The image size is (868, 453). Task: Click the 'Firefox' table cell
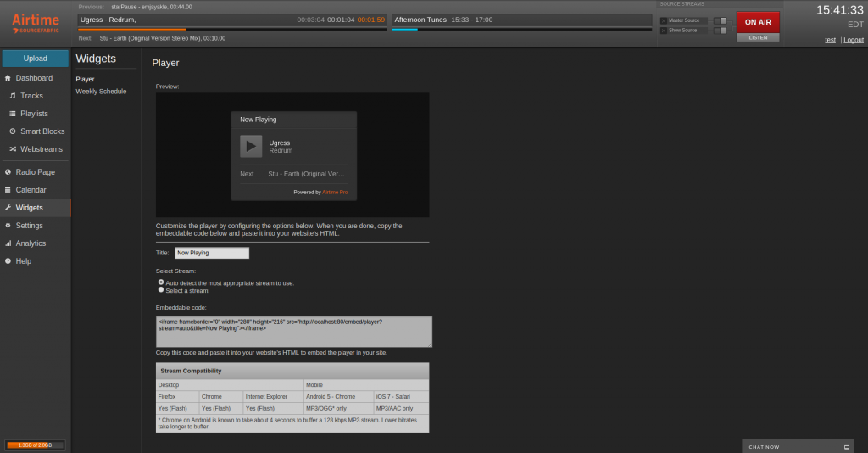[178, 396]
